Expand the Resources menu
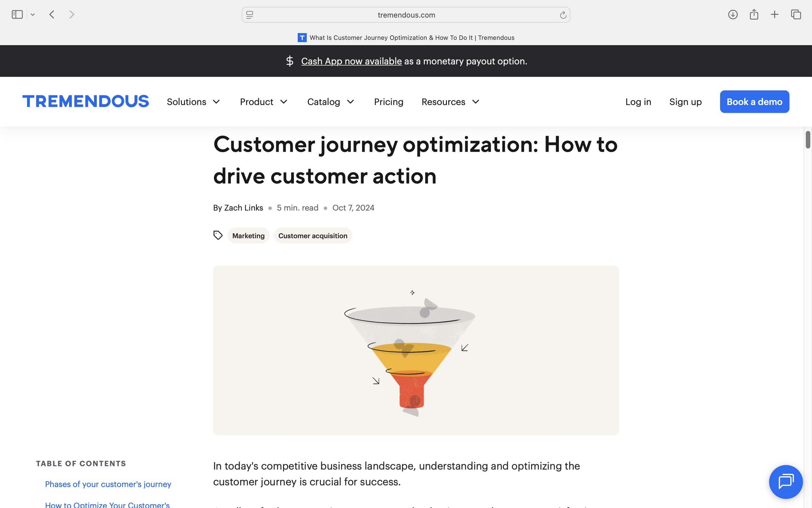The width and height of the screenshot is (812, 508). pos(450,102)
